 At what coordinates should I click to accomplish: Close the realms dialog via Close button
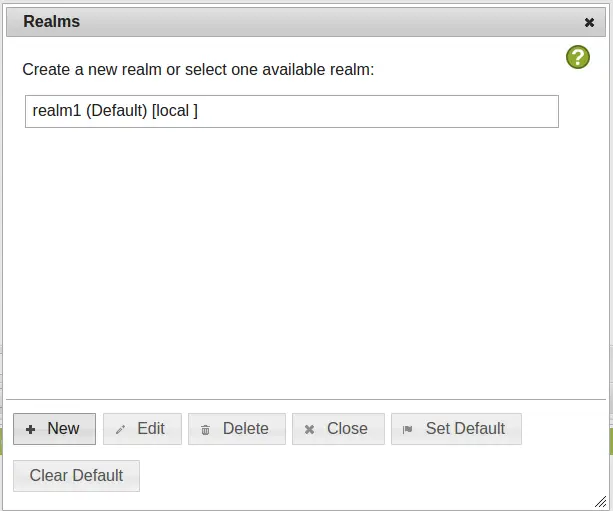[339, 429]
